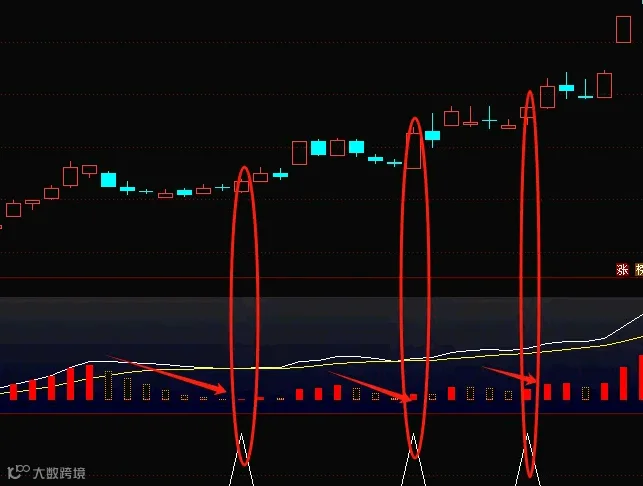Click the red 涨 badge

(x=622, y=269)
